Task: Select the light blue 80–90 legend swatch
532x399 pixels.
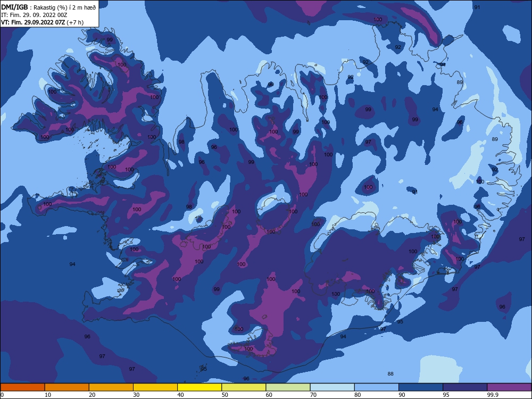Action: click(x=377, y=387)
